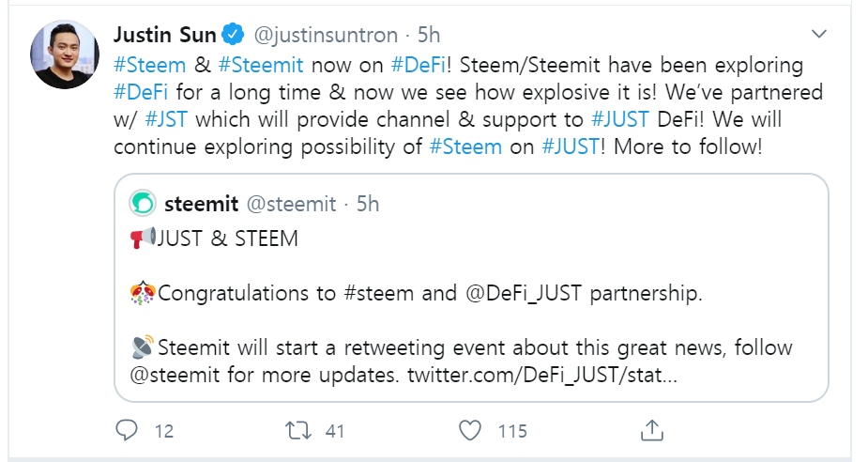Open the tweet's 5h timestamp
868x462 pixels.
(x=428, y=36)
